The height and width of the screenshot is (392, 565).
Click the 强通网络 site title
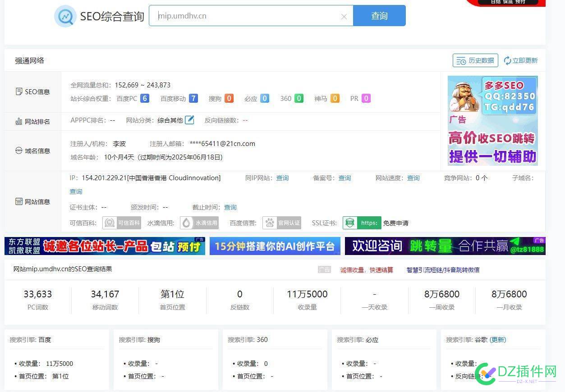coord(29,60)
